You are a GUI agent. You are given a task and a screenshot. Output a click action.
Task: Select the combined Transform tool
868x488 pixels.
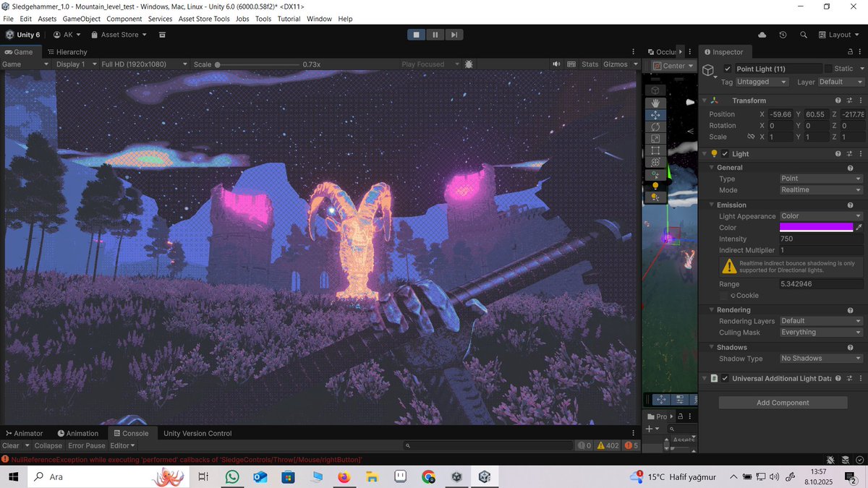[655, 162]
